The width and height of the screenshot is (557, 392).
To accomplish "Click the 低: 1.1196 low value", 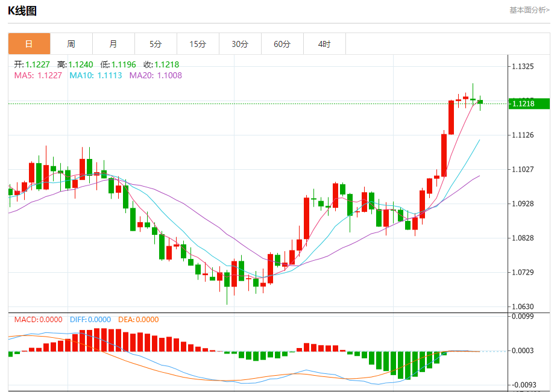I will click(x=118, y=64).
